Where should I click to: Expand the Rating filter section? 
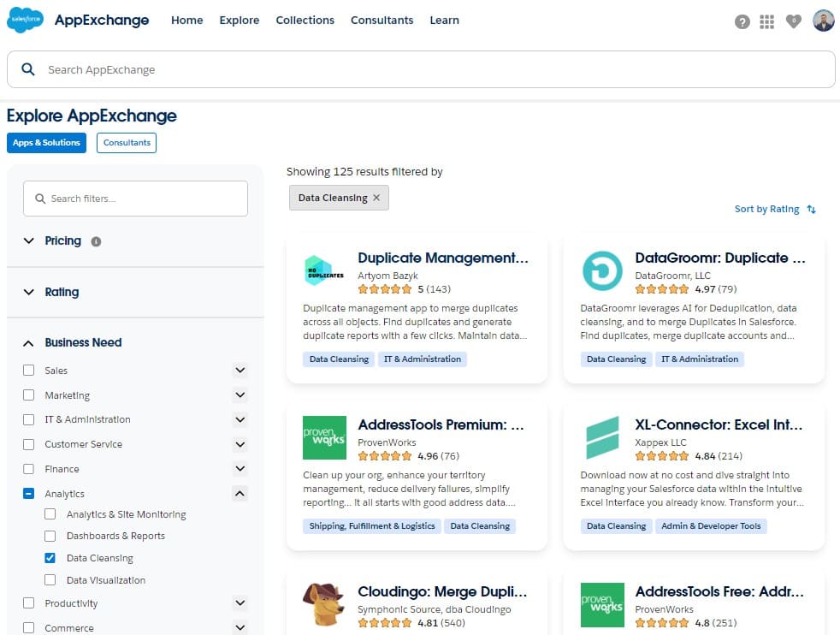tap(29, 292)
